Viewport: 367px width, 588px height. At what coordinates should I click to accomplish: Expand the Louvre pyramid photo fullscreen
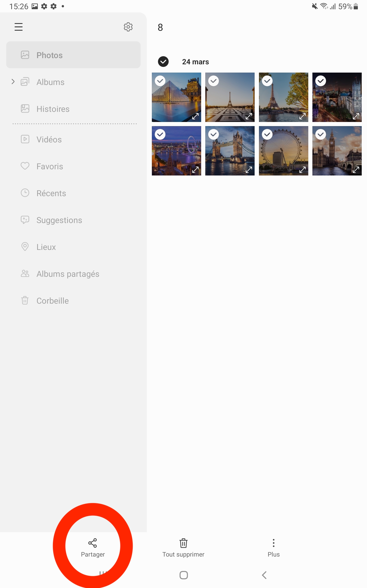point(195,116)
